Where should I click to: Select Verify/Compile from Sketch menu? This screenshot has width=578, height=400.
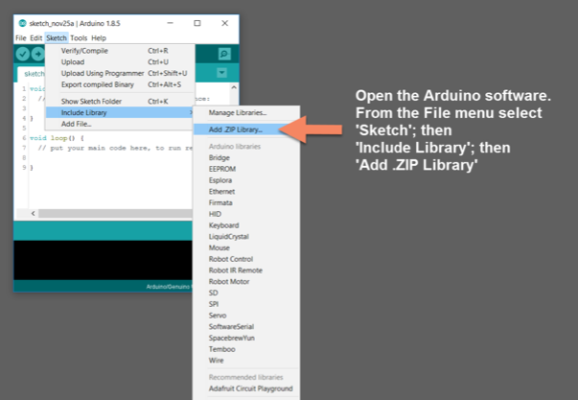click(x=120, y=51)
